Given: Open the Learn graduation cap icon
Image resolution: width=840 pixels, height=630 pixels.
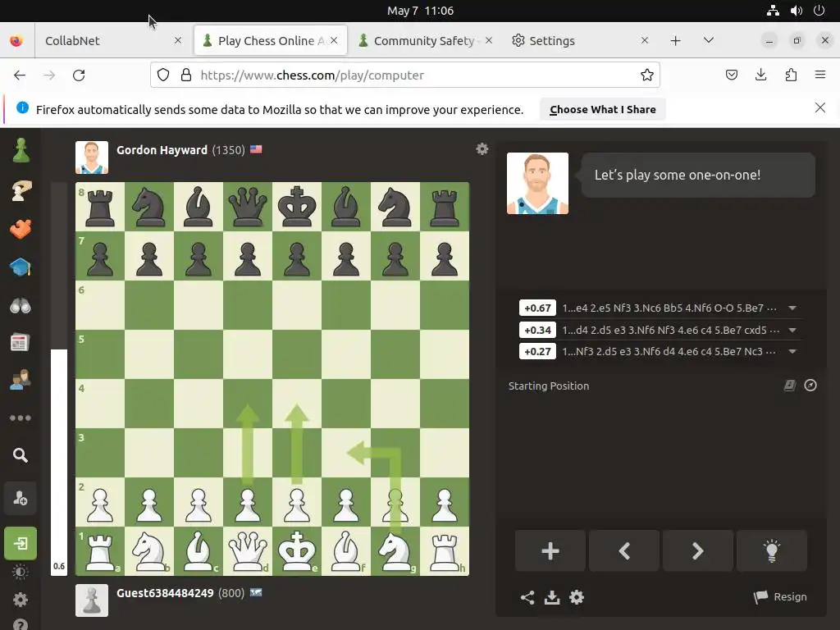Looking at the screenshot, I should (x=21, y=267).
